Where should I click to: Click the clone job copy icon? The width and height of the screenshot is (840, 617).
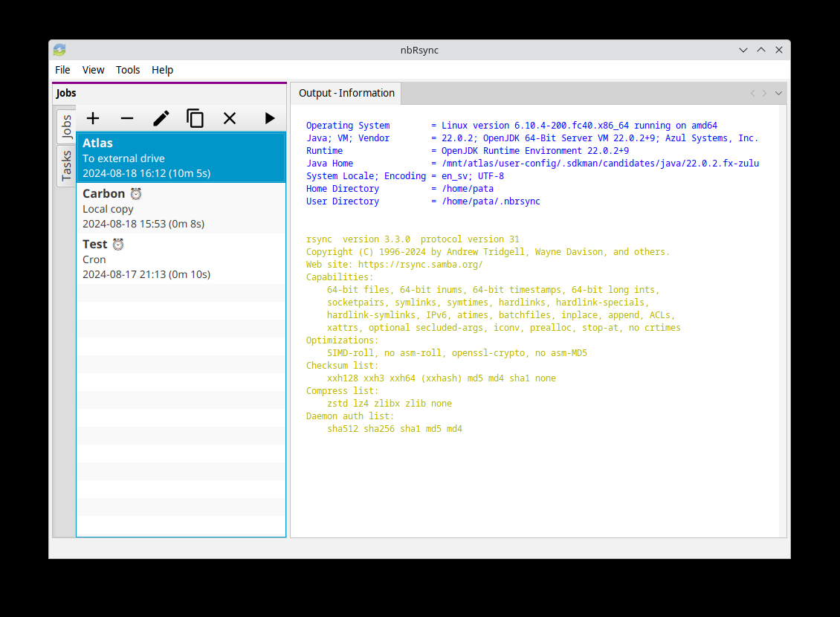pos(196,118)
